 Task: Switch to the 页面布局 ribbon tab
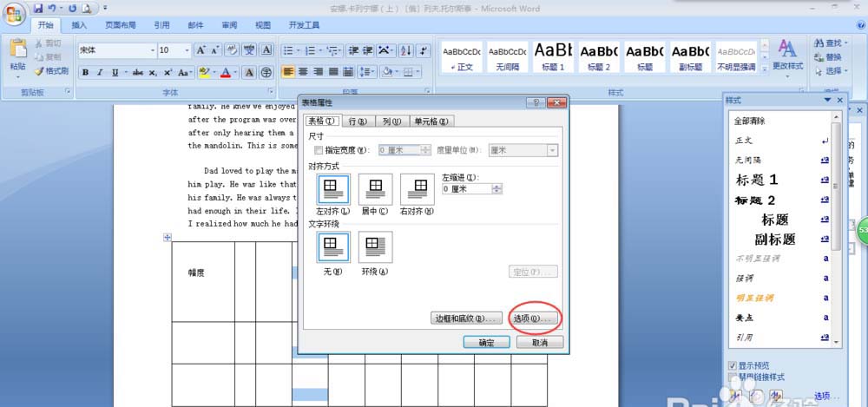pos(121,25)
